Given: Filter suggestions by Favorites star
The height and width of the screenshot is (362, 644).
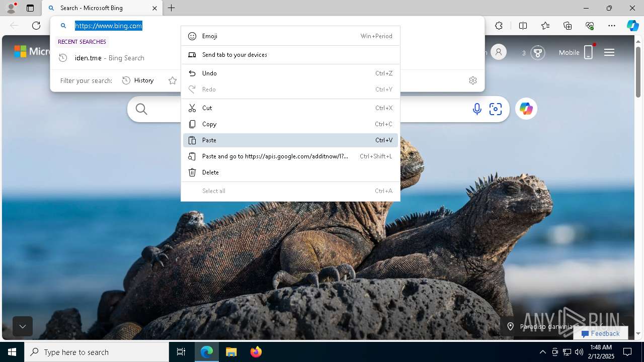Looking at the screenshot, I should tap(173, 80).
